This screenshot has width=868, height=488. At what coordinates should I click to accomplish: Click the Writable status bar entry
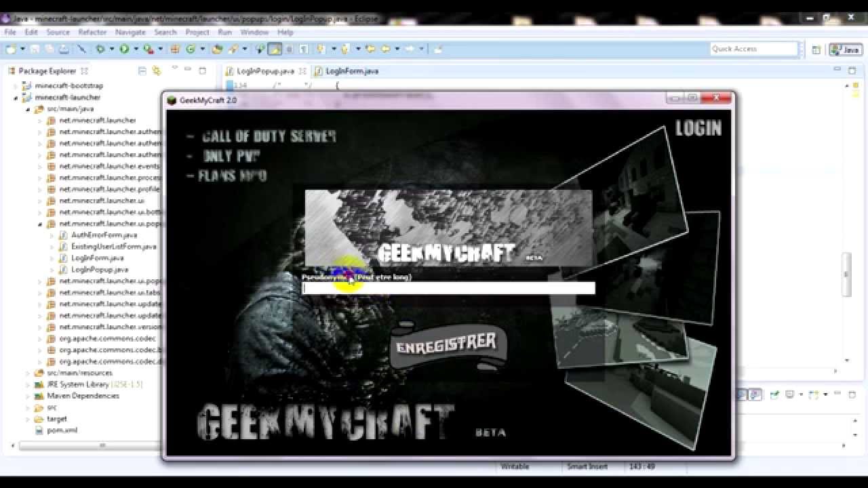click(515, 466)
